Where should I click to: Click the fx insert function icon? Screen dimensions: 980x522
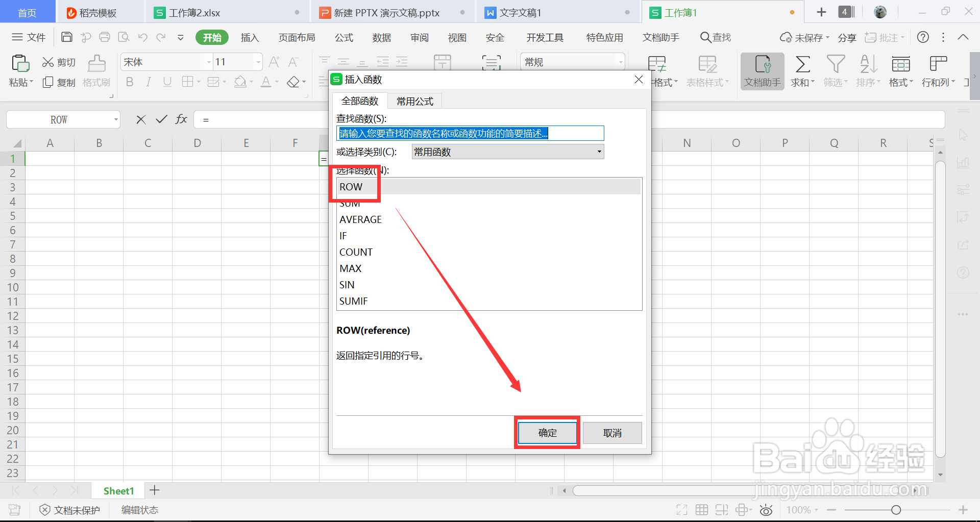[181, 119]
